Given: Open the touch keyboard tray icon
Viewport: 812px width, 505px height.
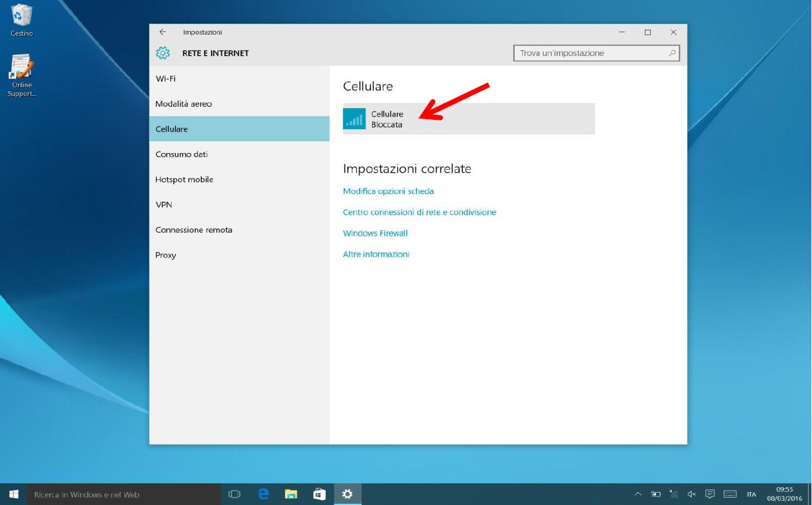Looking at the screenshot, I should point(729,494).
